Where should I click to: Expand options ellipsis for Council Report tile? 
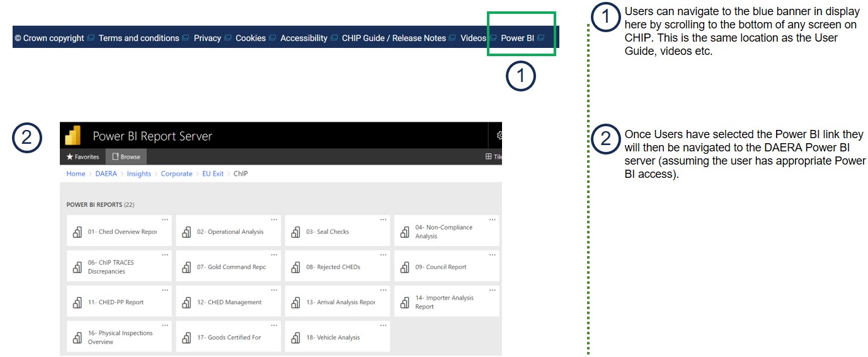pyautogui.click(x=493, y=255)
